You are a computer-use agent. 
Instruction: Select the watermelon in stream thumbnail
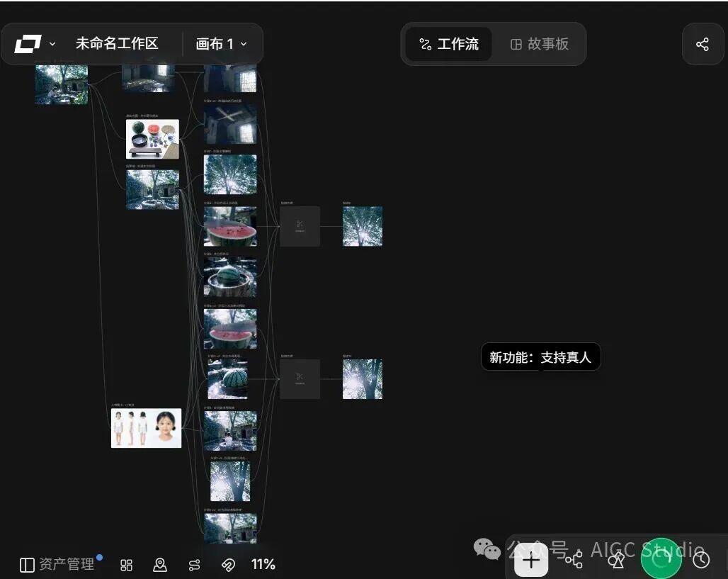tap(227, 379)
